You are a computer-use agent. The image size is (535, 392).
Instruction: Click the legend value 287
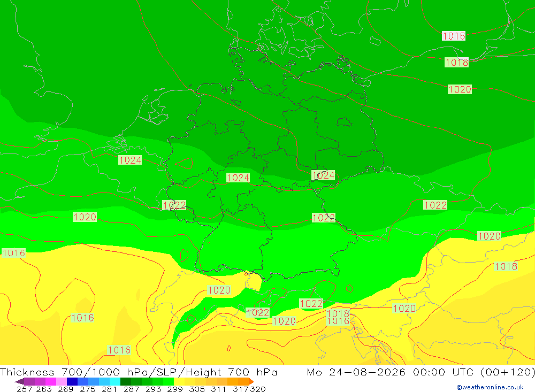(131, 389)
